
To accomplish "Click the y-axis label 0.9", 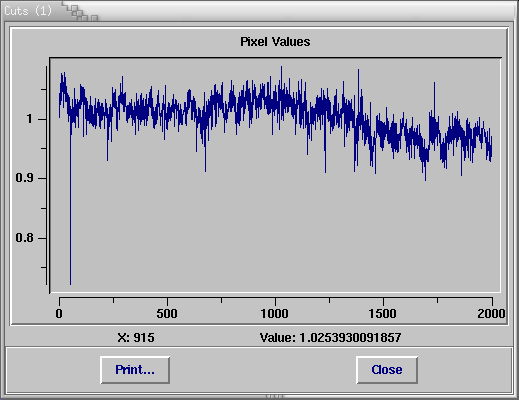I will point(24,178).
